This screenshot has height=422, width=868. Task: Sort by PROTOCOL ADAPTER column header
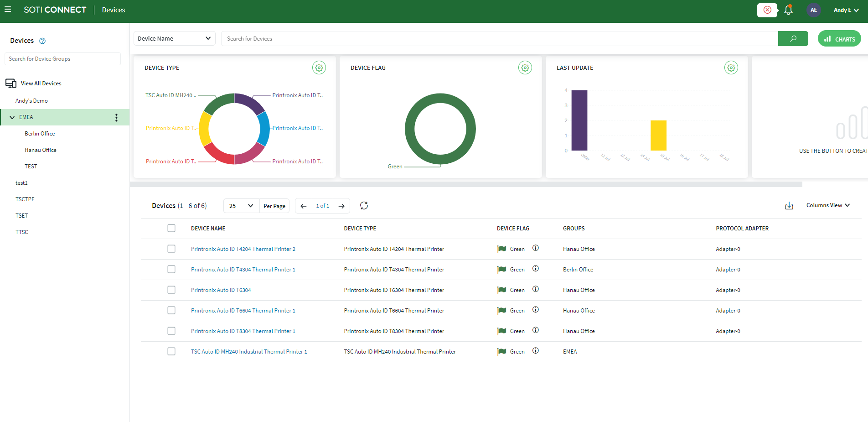742,229
